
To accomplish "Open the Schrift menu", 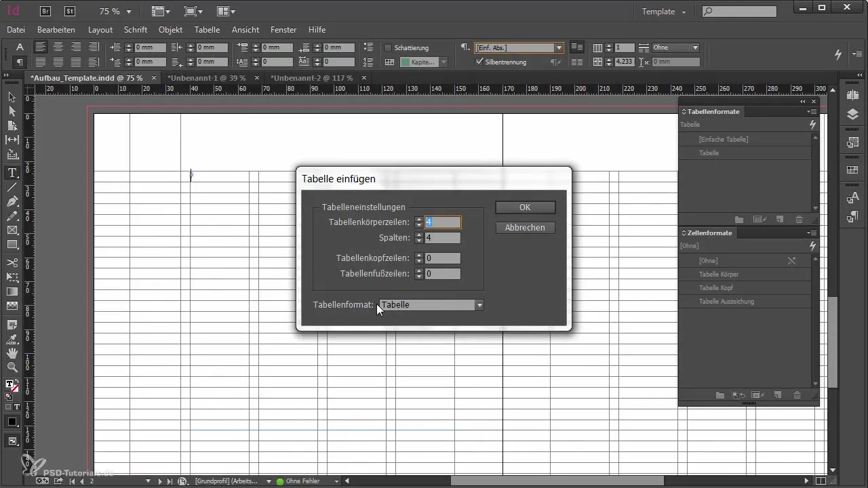I will click(136, 30).
